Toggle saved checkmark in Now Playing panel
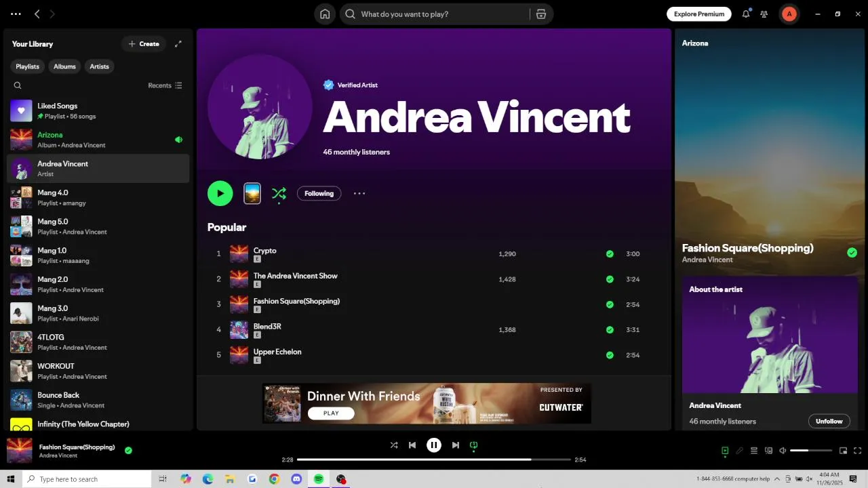This screenshot has height=488, width=868. (852, 253)
